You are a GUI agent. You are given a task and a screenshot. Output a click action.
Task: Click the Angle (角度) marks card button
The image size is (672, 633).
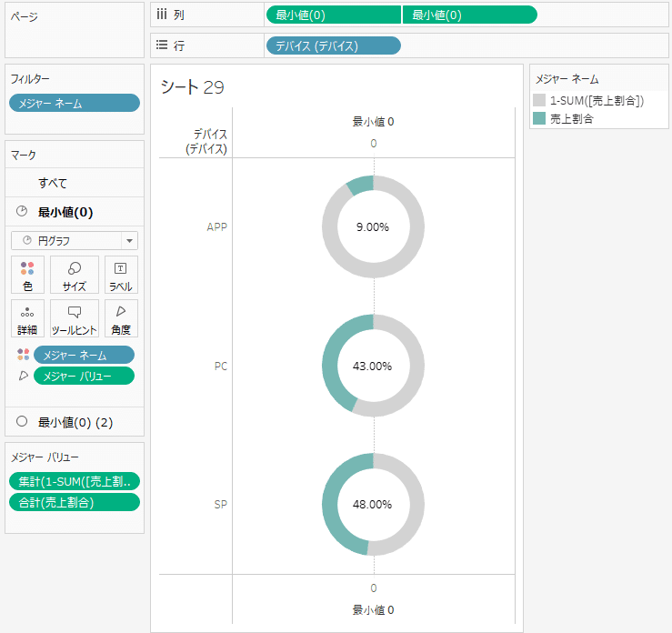(x=121, y=318)
